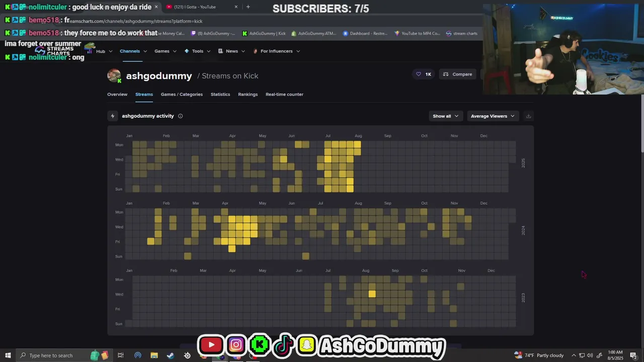Click the February 2024 Sunday heatmap cell

(x=188, y=256)
